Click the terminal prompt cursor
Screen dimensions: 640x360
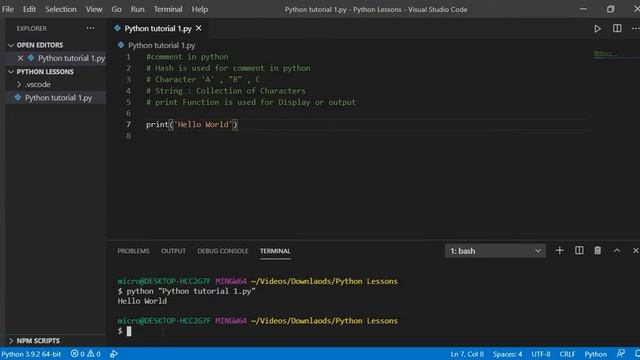pos(129,331)
